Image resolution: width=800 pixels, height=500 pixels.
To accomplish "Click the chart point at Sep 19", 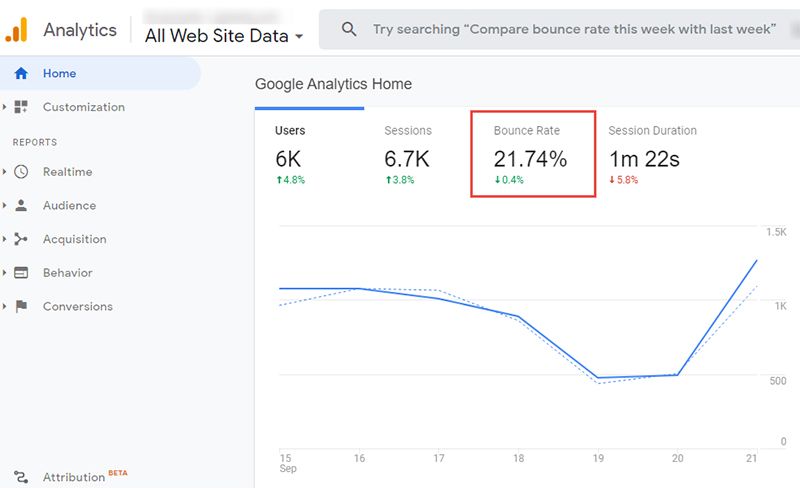I will point(598,378).
